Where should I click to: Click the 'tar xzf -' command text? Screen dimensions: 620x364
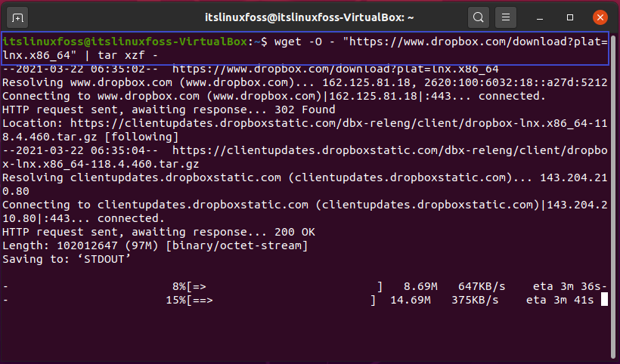point(128,55)
